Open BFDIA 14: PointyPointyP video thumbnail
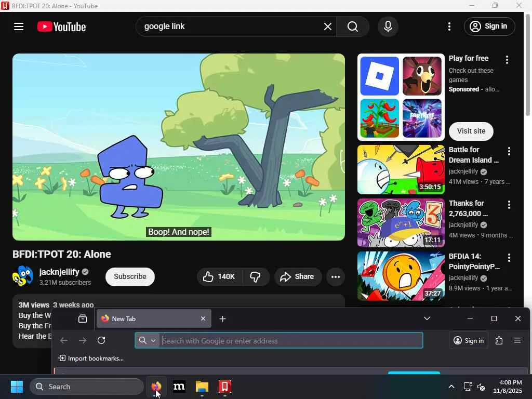Viewport: 532px width, 399px height. click(x=401, y=276)
